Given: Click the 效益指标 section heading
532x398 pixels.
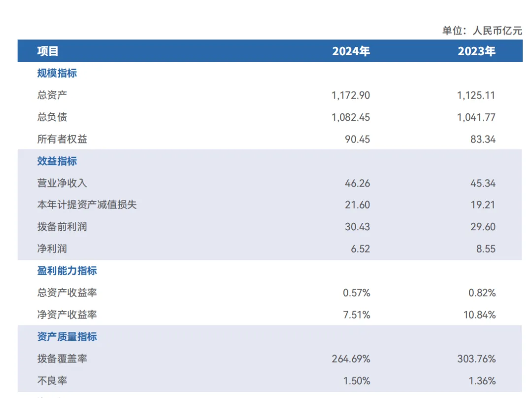Looking at the screenshot, I should pyautogui.click(x=57, y=161).
